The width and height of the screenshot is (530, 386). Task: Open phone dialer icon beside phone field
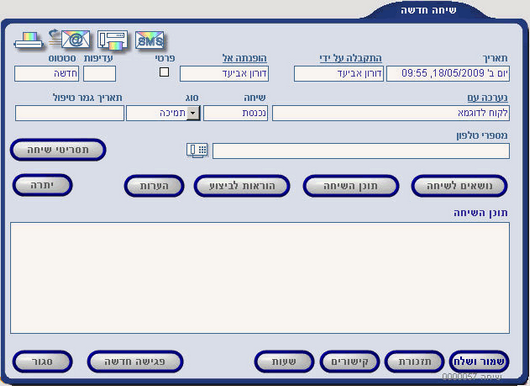point(197,150)
